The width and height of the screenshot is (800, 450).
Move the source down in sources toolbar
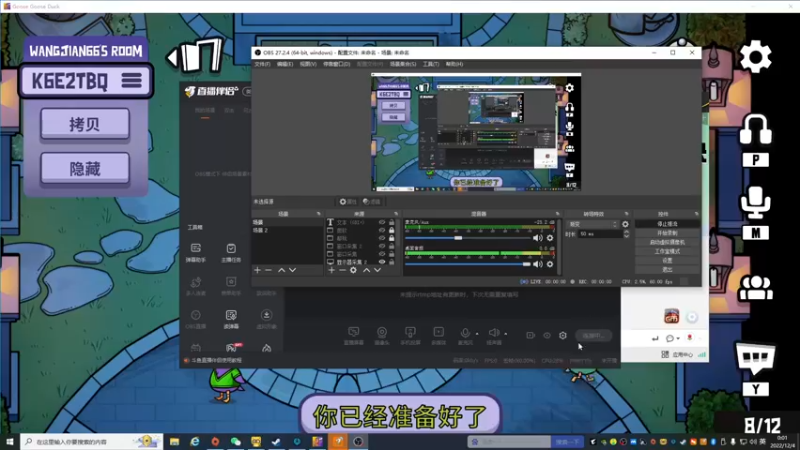pos(378,270)
